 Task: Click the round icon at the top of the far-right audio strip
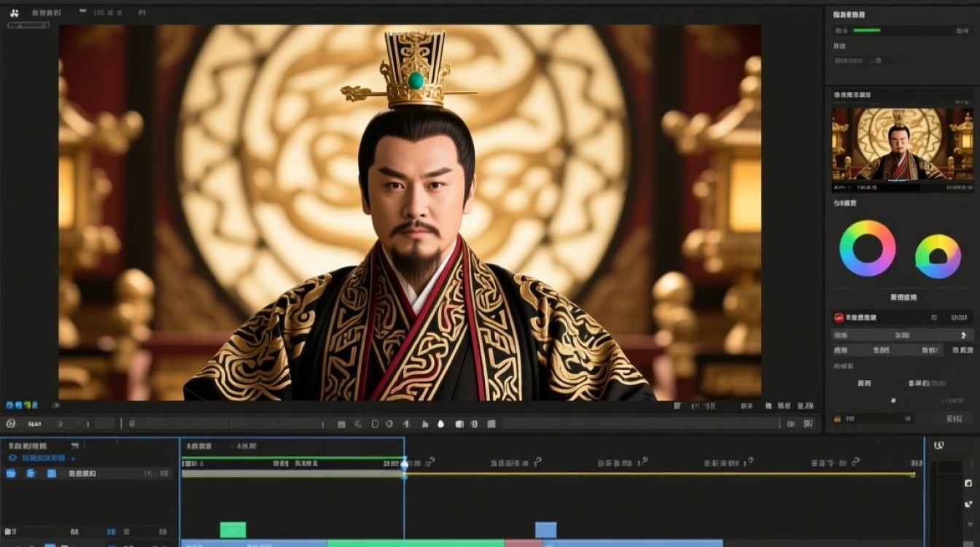pos(939,445)
